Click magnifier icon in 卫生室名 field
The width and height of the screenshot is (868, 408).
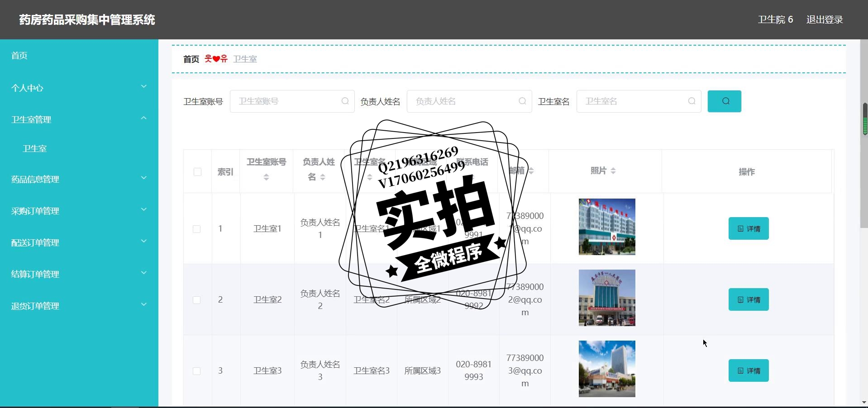(692, 101)
